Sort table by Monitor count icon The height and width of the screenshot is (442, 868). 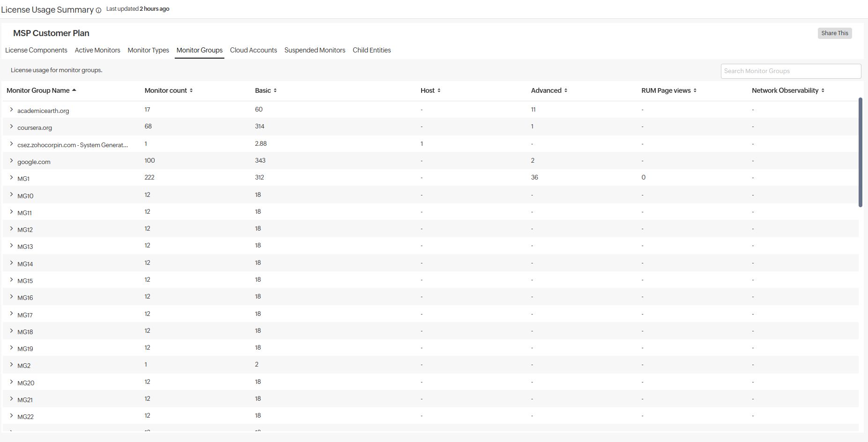[x=191, y=90]
